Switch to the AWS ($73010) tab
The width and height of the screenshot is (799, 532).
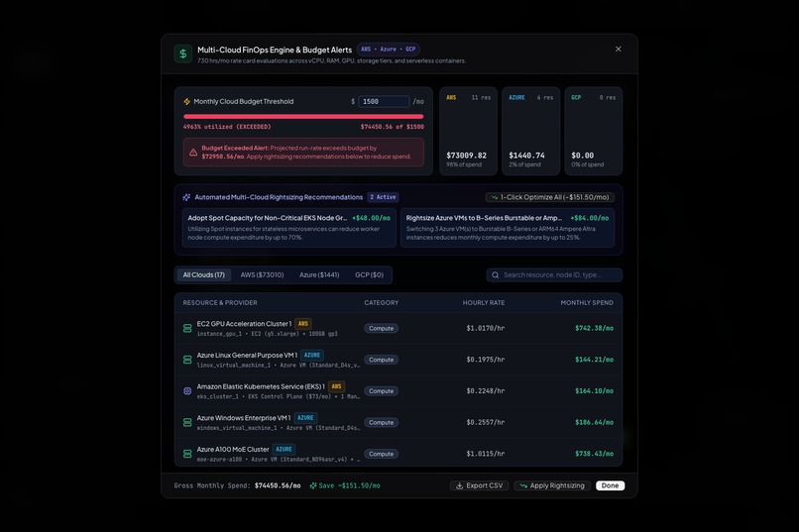pos(262,274)
